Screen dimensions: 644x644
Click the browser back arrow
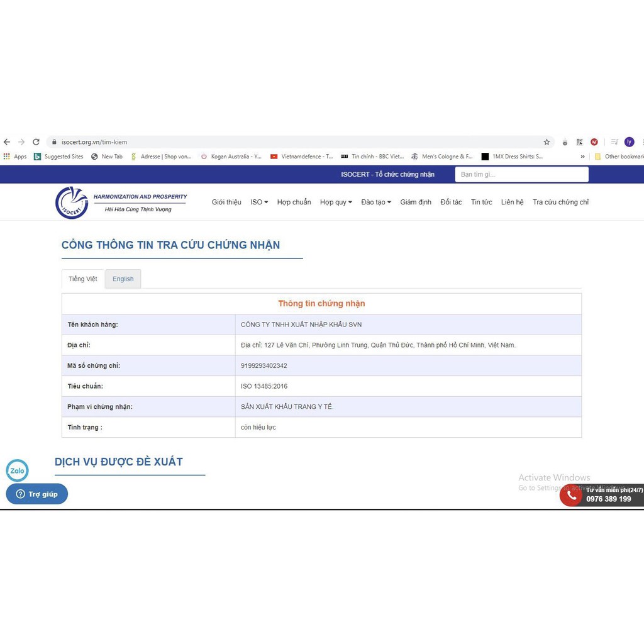[x=7, y=142]
